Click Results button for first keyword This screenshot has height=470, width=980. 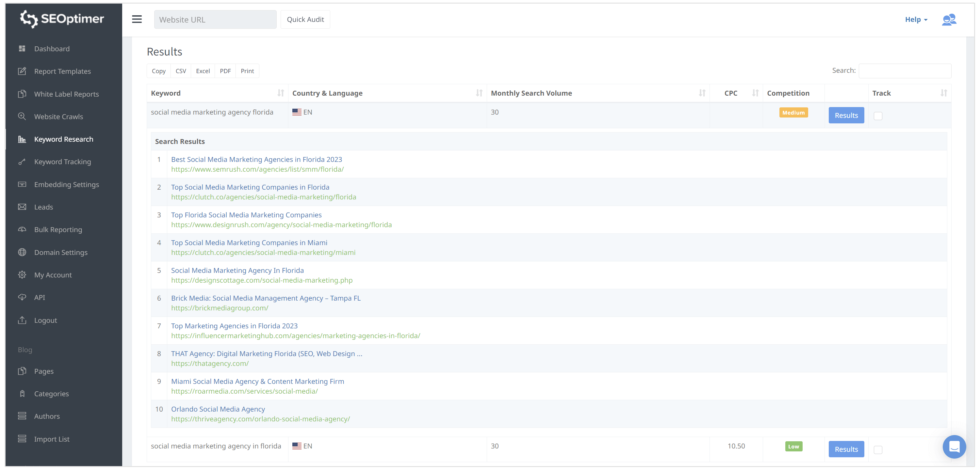[846, 115]
